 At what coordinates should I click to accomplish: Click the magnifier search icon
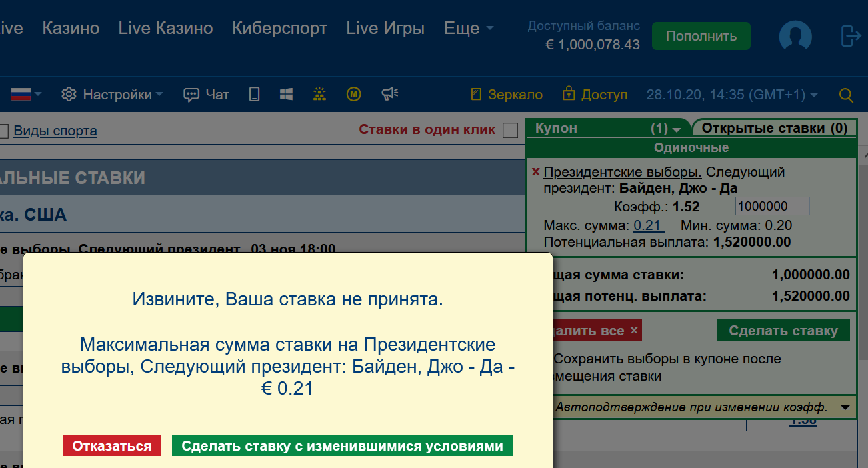(x=846, y=95)
